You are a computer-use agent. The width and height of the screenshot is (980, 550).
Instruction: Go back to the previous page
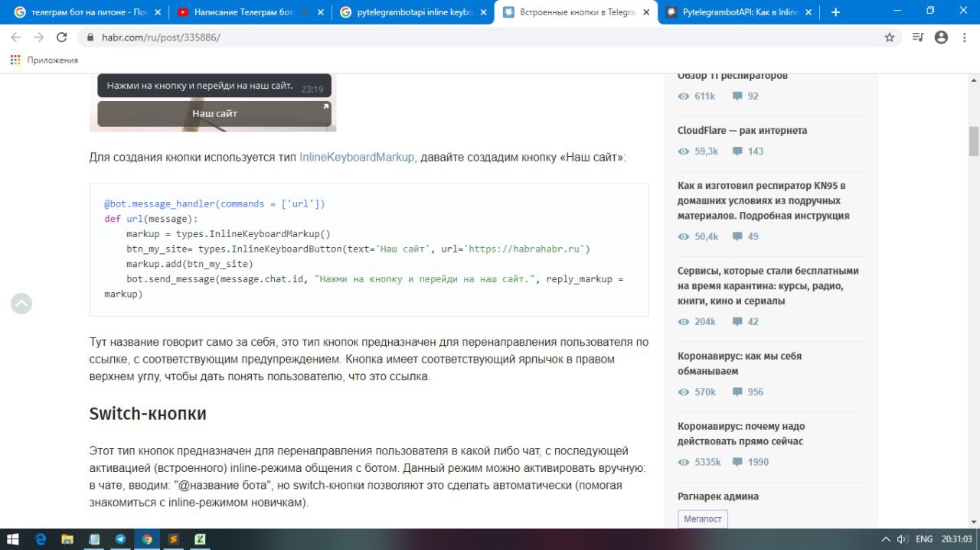(15, 37)
